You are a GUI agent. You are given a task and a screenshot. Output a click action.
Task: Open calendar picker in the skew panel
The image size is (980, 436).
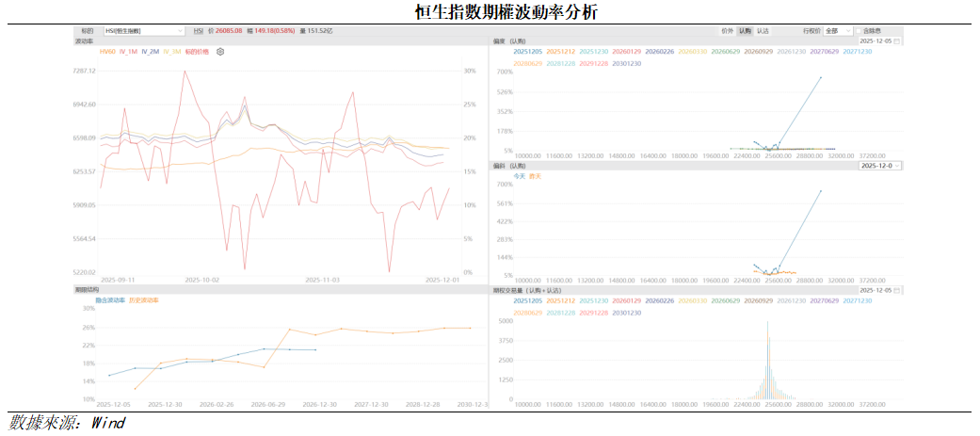coord(897,41)
